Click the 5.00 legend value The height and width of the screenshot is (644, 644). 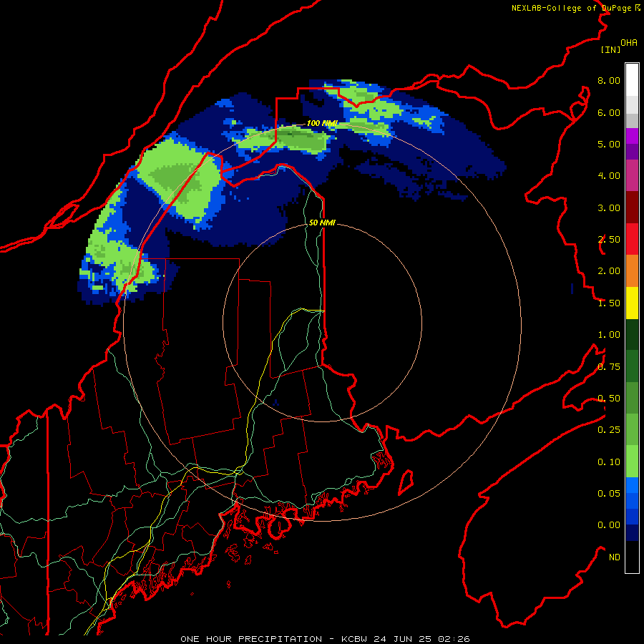[x=609, y=144]
